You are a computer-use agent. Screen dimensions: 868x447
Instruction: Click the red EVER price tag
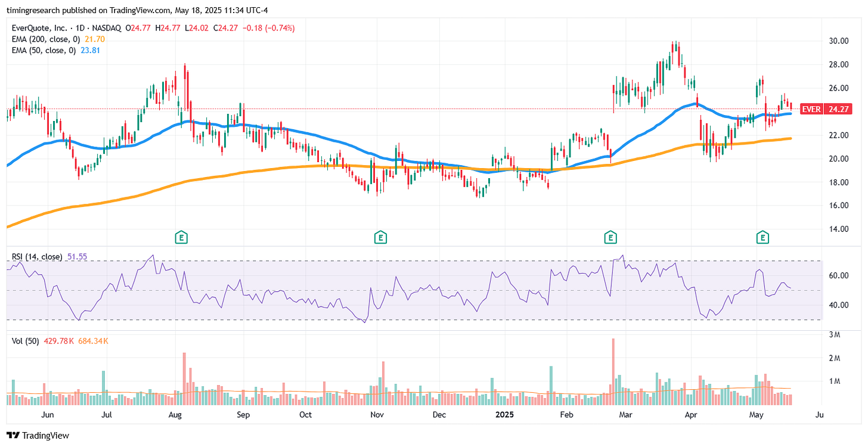click(826, 109)
